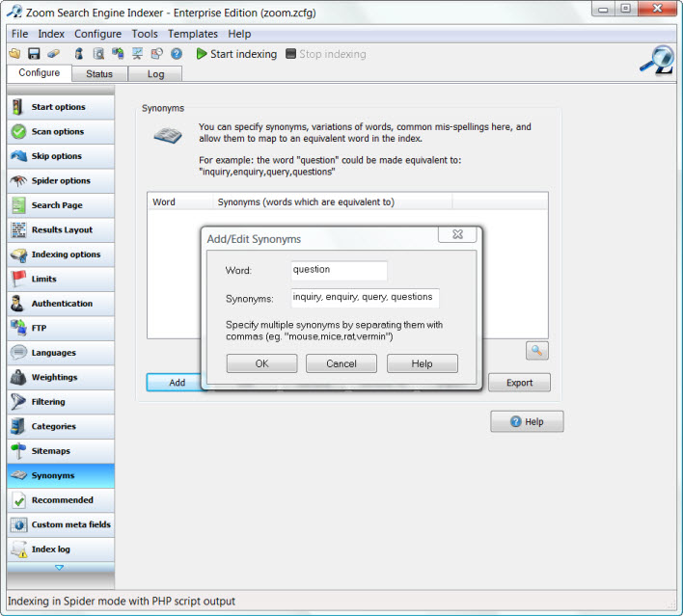
Task: Click the Export button
Action: (519, 383)
